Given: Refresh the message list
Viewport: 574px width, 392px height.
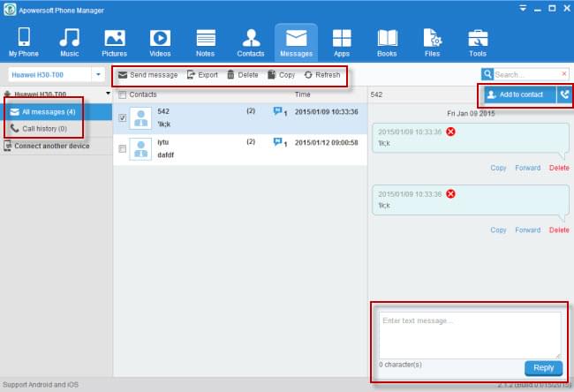Looking at the screenshot, I should pyautogui.click(x=322, y=75).
